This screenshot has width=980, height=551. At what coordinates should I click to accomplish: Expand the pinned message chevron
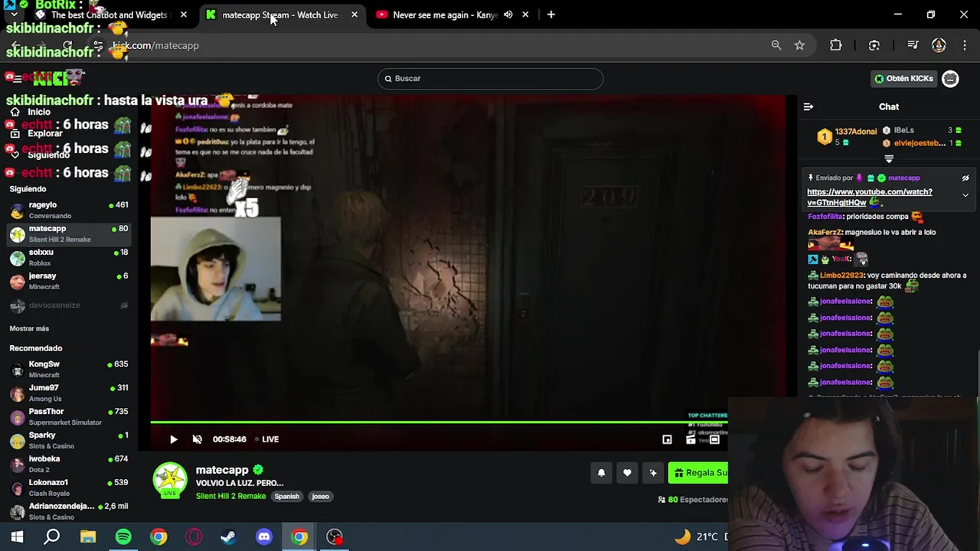click(x=965, y=195)
